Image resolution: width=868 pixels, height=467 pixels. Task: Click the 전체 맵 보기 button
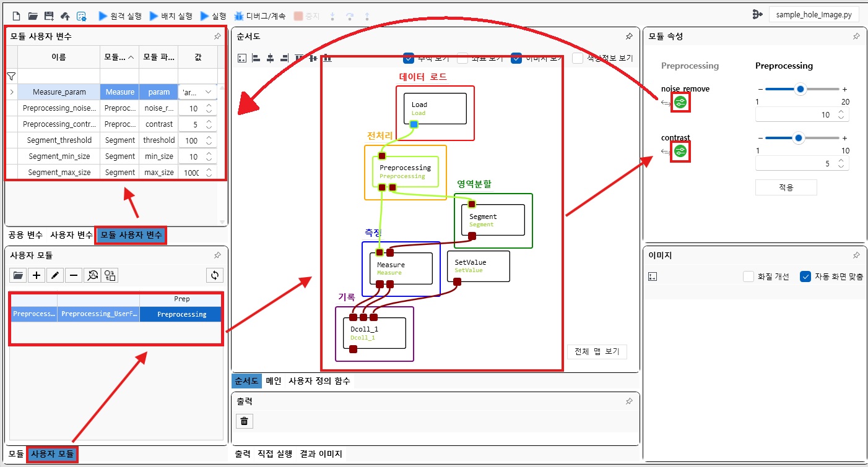tap(597, 351)
